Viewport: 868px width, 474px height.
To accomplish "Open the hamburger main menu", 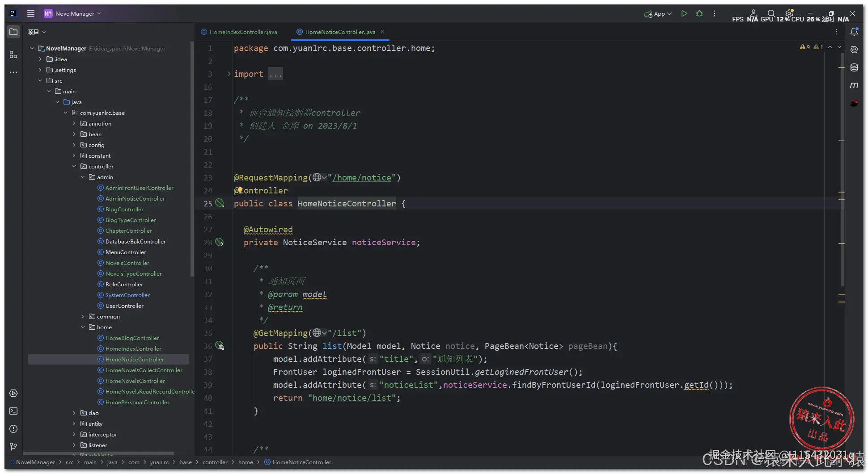I will 31,14.
